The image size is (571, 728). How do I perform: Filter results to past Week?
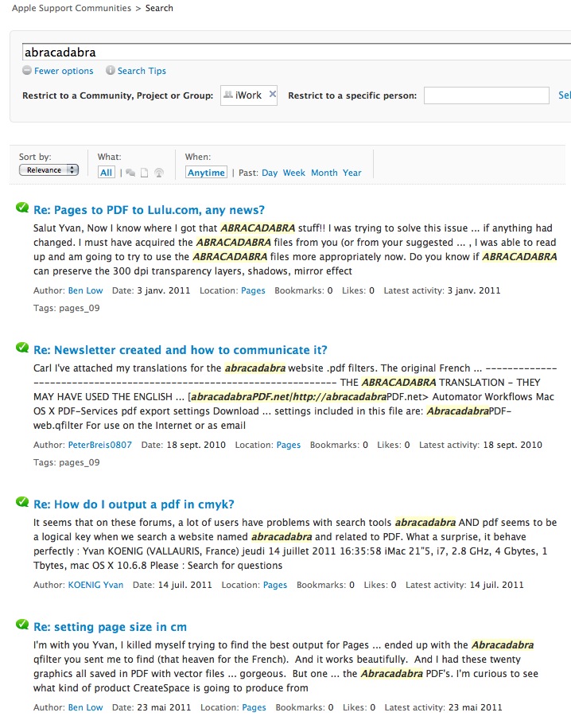[x=294, y=173]
